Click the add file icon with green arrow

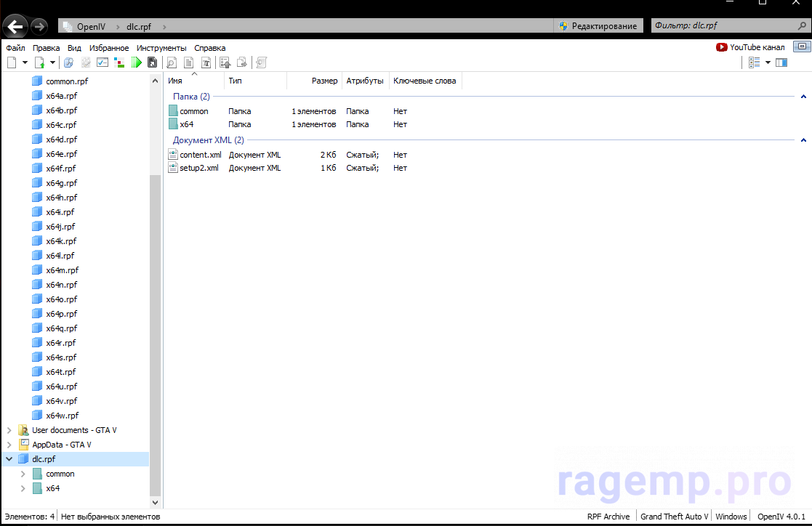39,62
